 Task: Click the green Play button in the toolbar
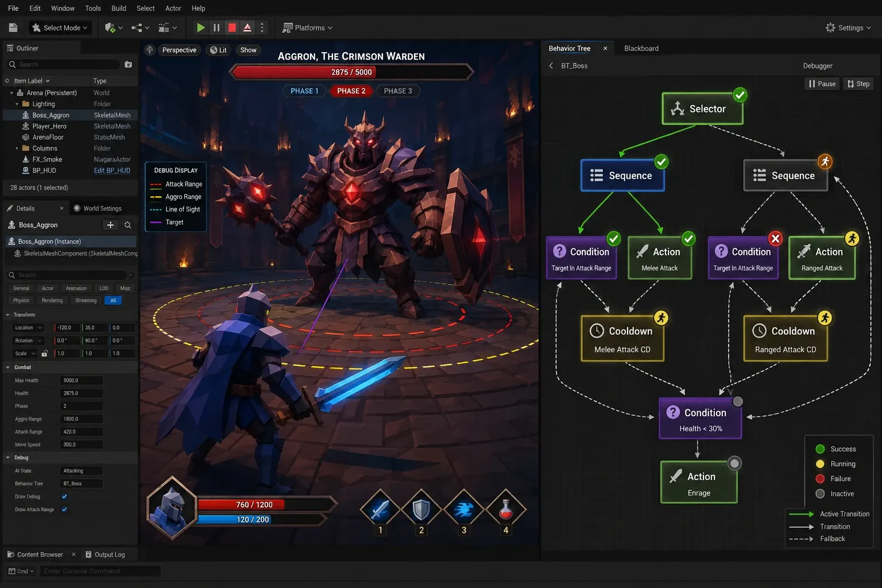tap(201, 28)
